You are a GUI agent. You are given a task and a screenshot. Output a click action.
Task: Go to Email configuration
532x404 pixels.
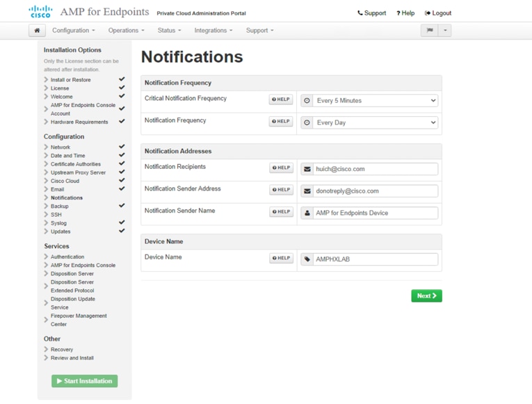point(57,190)
